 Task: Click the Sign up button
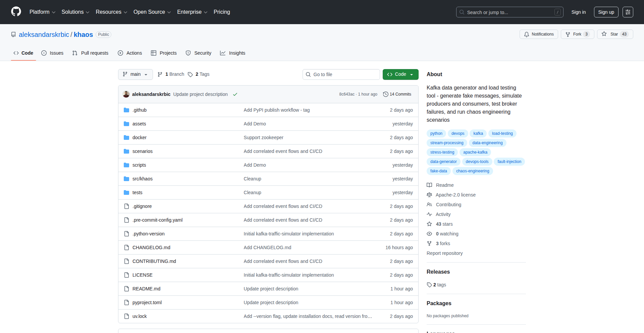pos(606,12)
